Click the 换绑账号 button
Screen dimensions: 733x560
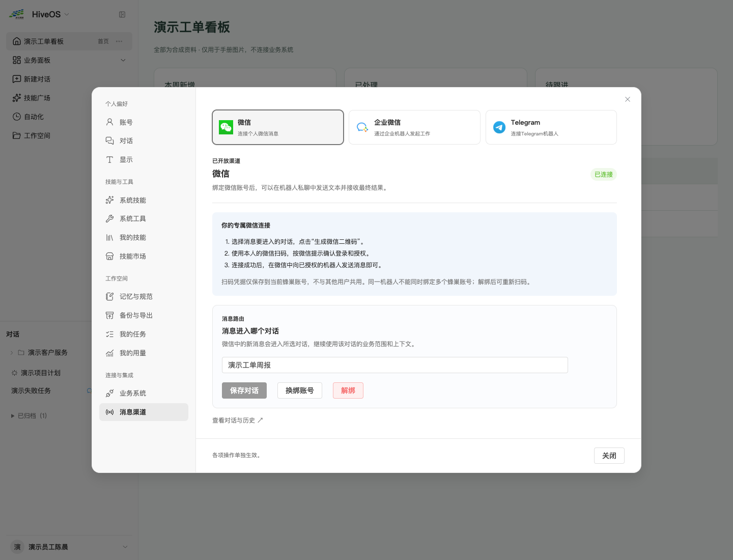click(x=300, y=390)
